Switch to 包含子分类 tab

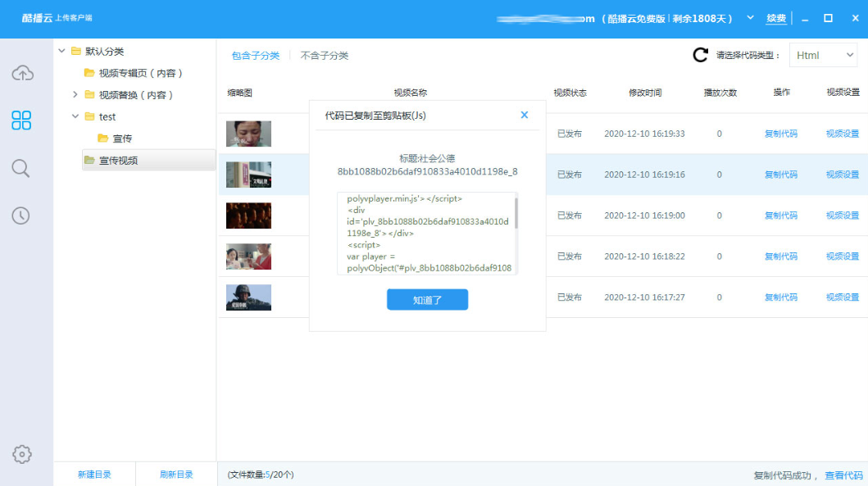click(255, 56)
